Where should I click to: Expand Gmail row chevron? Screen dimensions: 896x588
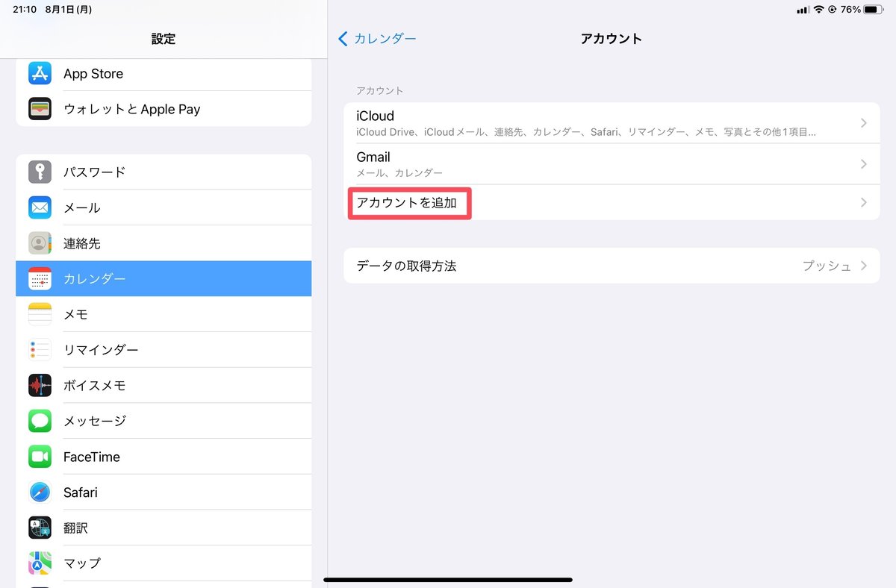click(864, 164)
